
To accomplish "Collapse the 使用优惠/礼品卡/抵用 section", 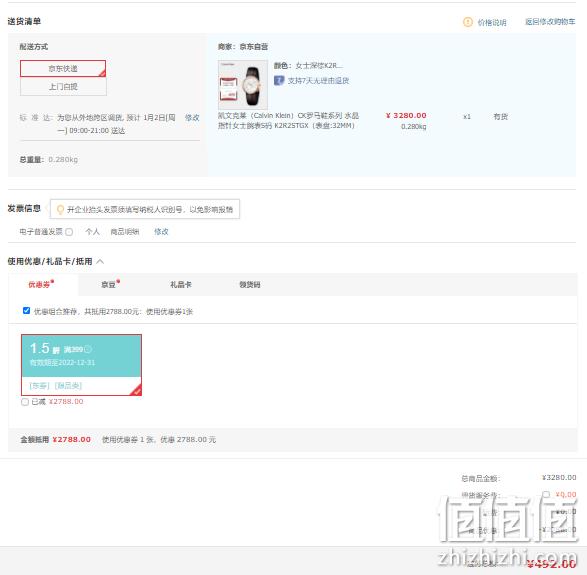I will point(100,261).
